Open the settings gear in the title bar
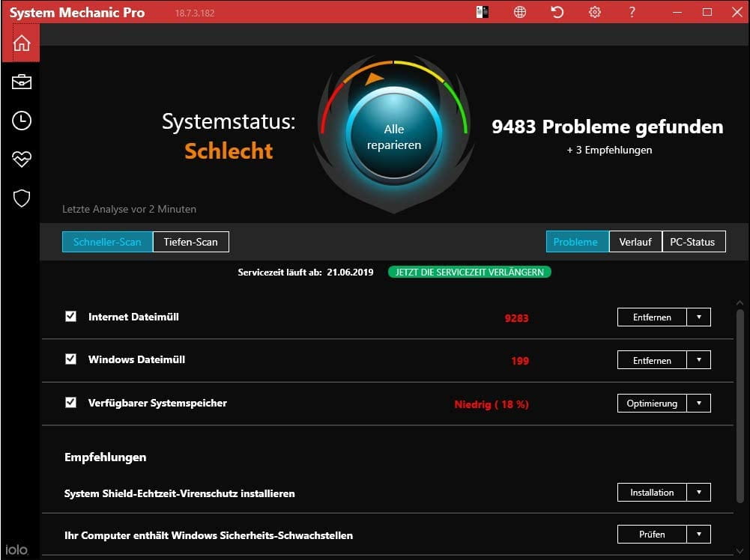This screenshot has height=560, width=750. pyautogui.click(x=594, y=12)
